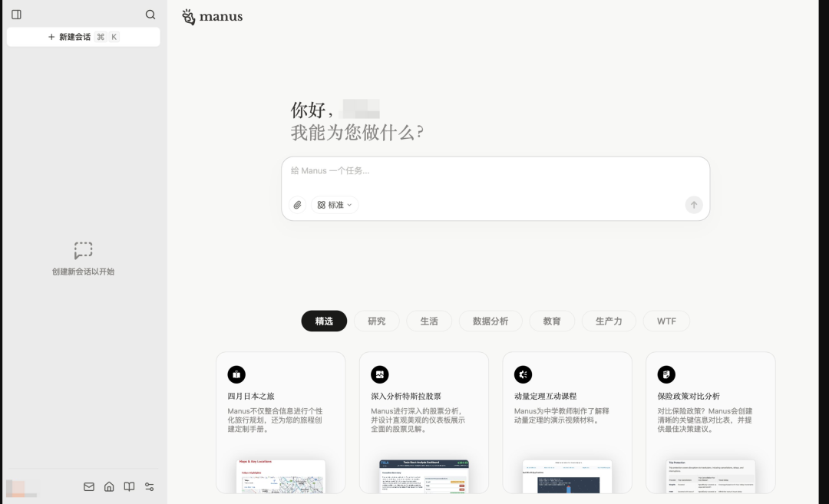This screenshot has width=829, height=504.
Task: Switch to the 研究 tab
Action: pyautogui.click(x=376, y=321)
